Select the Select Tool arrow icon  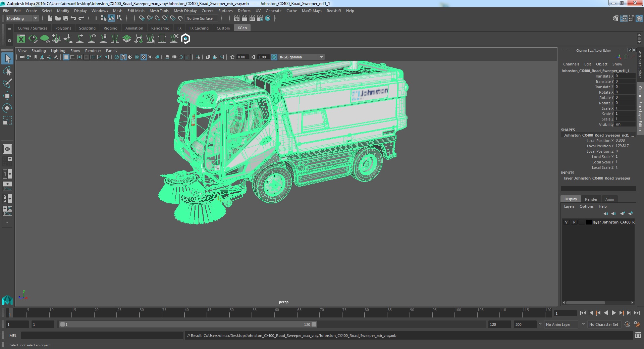point(7,59)
